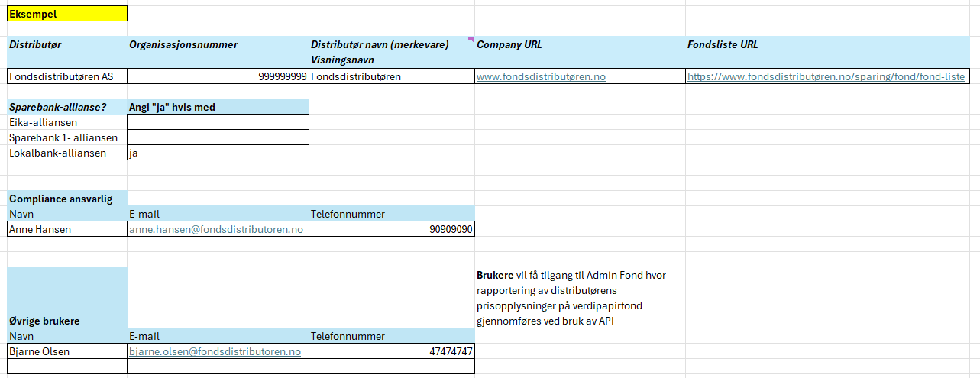Click the Telefonnummer header under Øvrige brukere
This screenshot has height=378, width=980.
(392, 336)
